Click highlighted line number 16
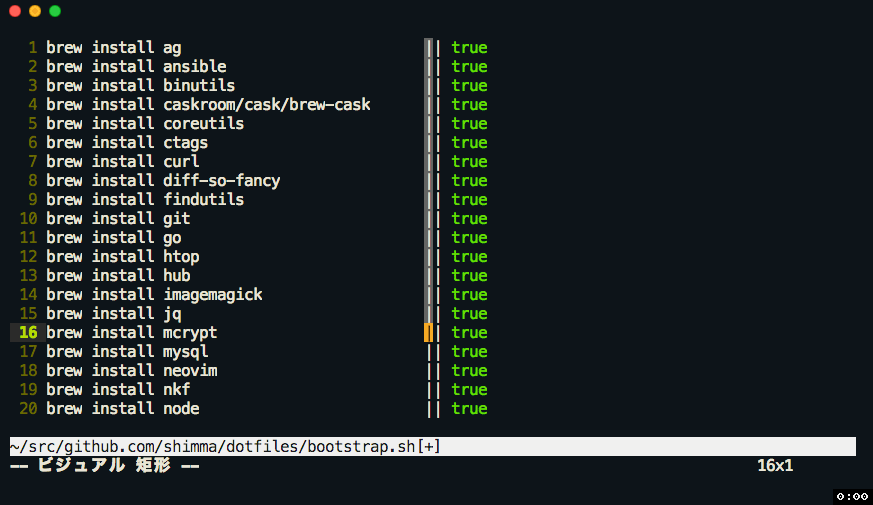This screenshot has width=873, height=505. tap(28, 332)
